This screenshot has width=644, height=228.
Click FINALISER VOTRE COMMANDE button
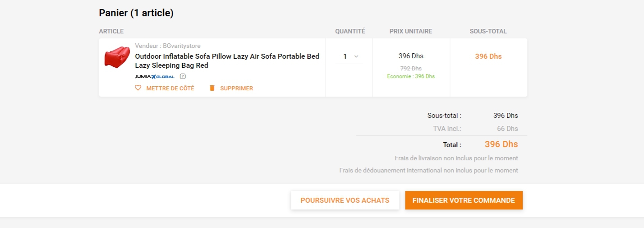[464, 200]
